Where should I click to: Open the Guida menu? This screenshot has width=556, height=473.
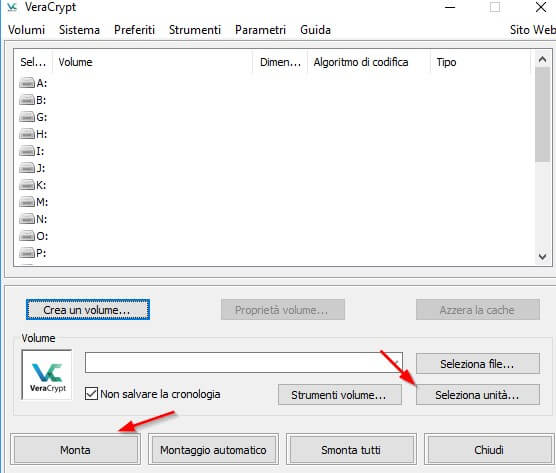315,30
